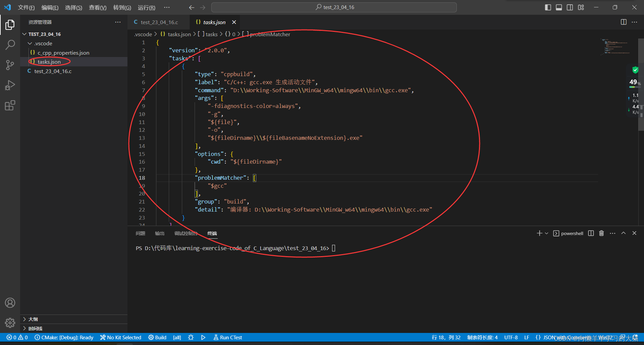The image size is (644, 345).
Task: Open the new terminal launch profile dropdown
Action: coord(547,233)
